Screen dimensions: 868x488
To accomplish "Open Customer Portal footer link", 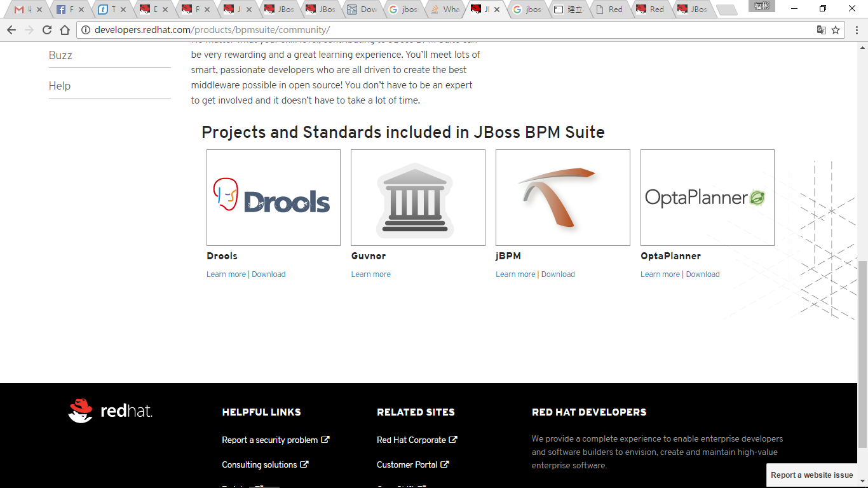I will tap(407, 464).
